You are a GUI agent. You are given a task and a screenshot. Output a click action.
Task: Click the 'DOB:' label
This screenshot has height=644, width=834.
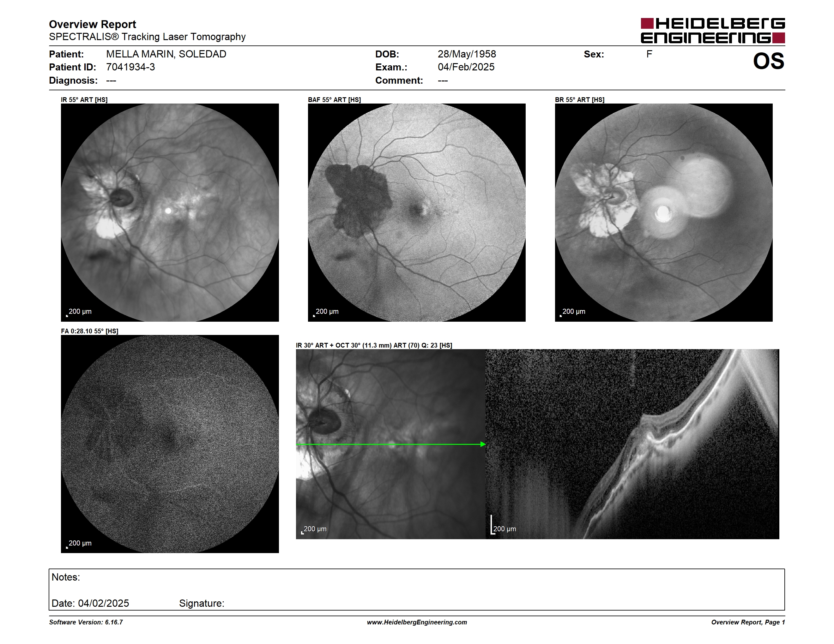click(387, 54)
